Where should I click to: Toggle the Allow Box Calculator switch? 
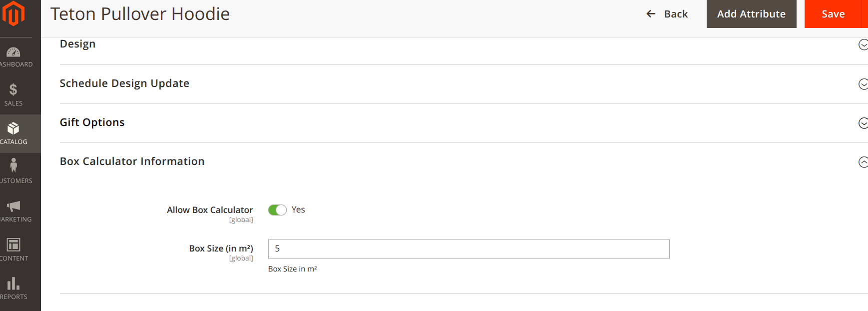tap(277, 210)
